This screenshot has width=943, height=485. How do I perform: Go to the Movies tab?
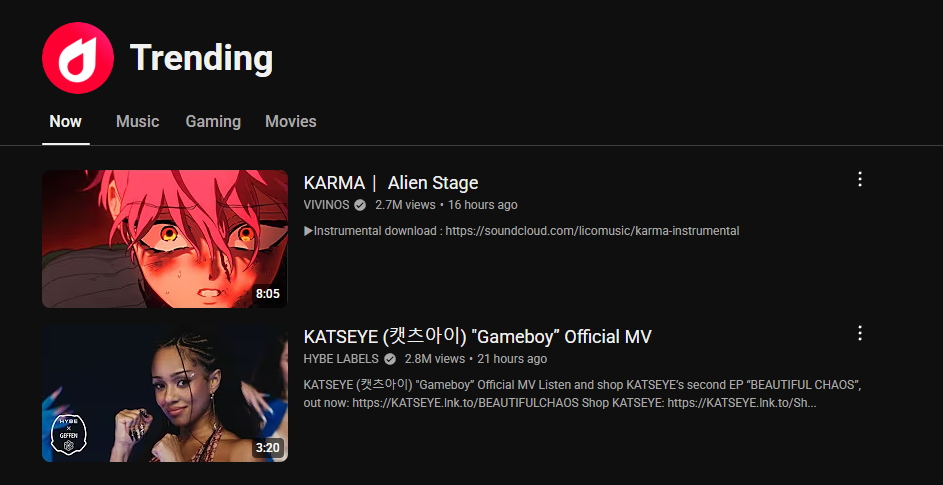[x=290, y=122]
